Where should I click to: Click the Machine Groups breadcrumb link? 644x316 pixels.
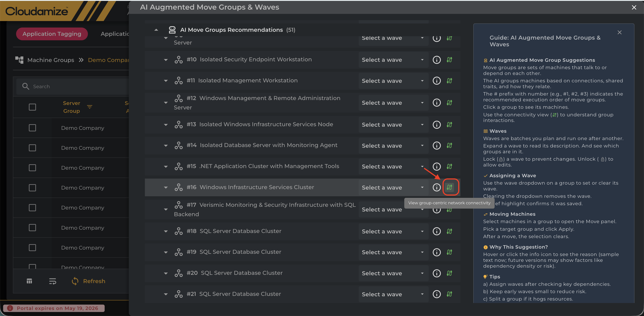point(51,60)
